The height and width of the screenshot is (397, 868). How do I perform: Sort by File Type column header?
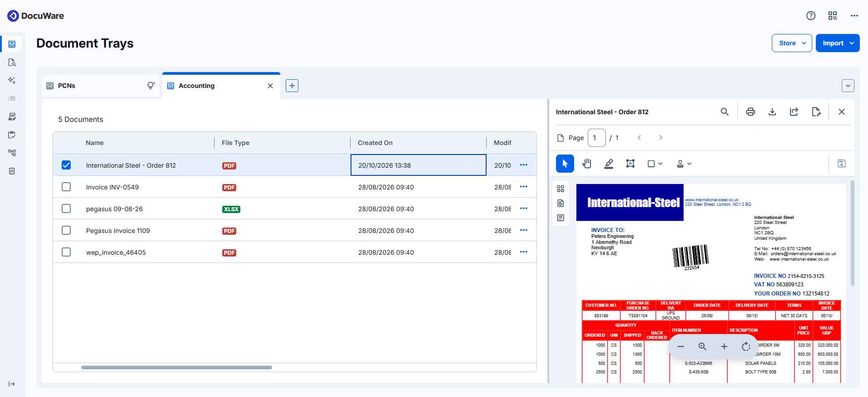235,143
